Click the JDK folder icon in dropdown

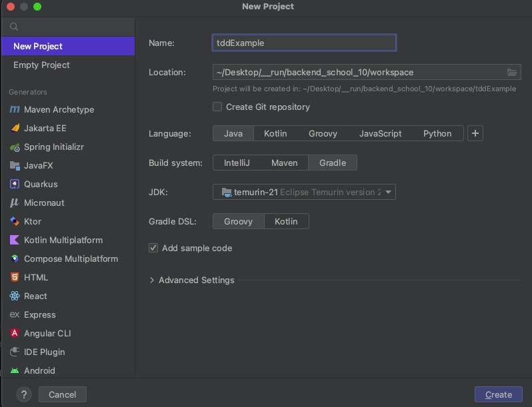(x=226, y=192)
